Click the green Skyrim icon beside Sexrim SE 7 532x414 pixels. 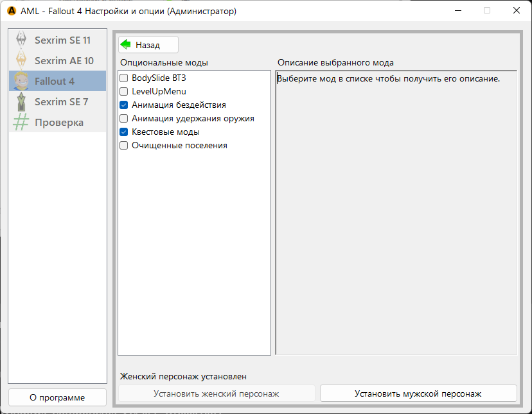[x=21, y=101]
